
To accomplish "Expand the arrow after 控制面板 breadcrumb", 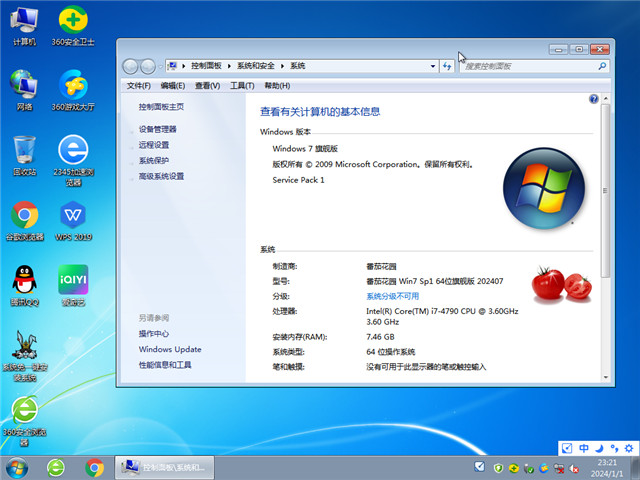I will (229, 66).
